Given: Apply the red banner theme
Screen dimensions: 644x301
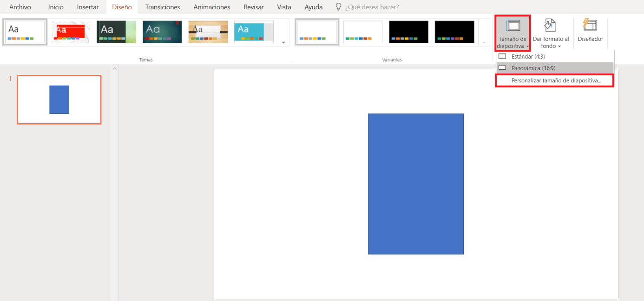Looking at the screenshot, I should click(71, 32).
